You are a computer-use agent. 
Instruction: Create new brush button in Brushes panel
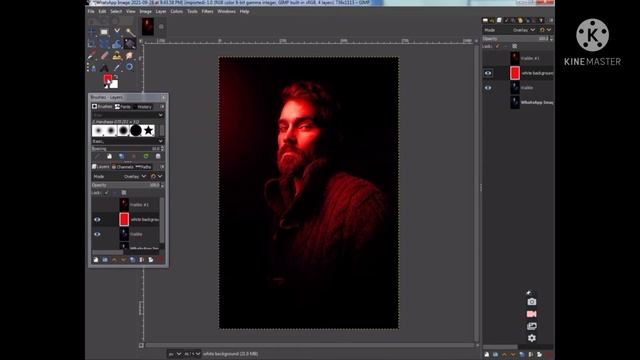(109, 156)
